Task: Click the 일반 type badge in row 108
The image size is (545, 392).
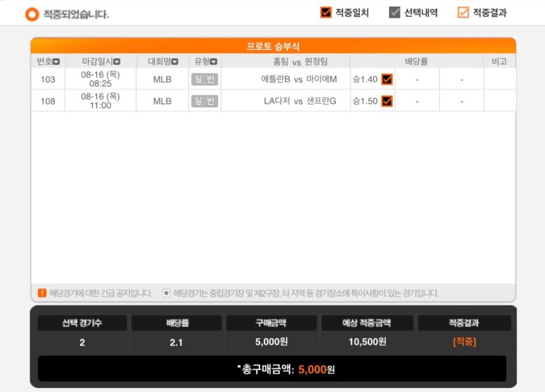Action: [x=205, y=101]
